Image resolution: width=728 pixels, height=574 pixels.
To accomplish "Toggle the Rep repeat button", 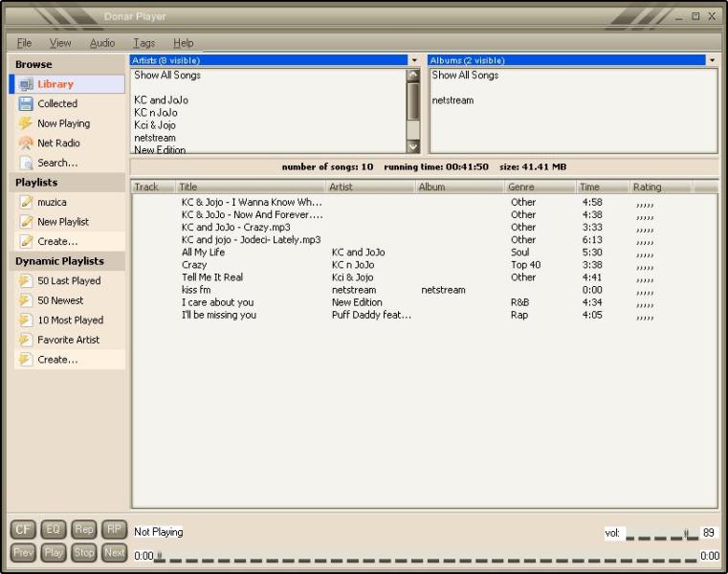I will (x=84, y=529).
